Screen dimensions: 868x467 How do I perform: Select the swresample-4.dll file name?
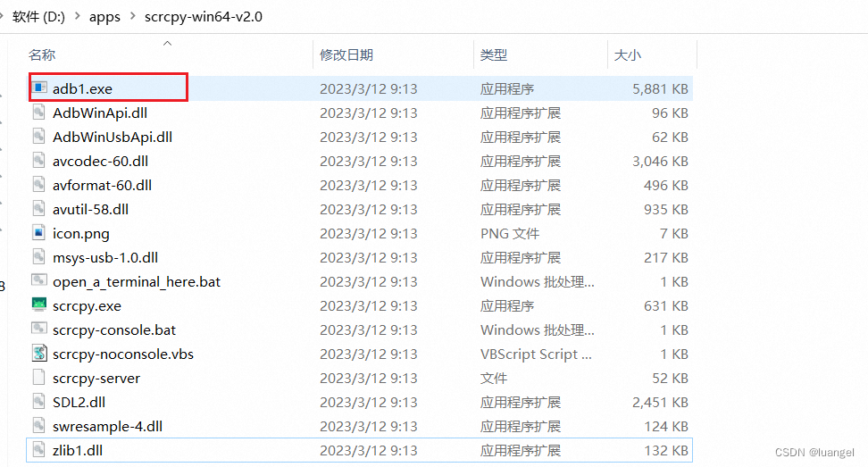coord(107,427)
